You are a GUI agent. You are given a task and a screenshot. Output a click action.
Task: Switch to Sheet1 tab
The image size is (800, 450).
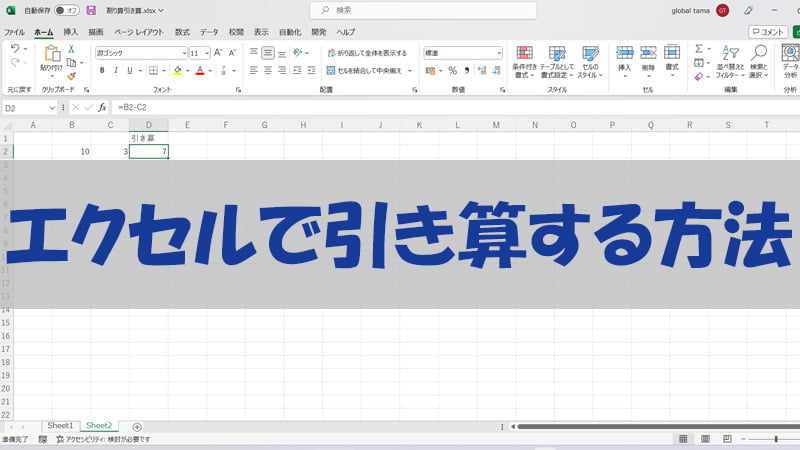coord(60,426)
